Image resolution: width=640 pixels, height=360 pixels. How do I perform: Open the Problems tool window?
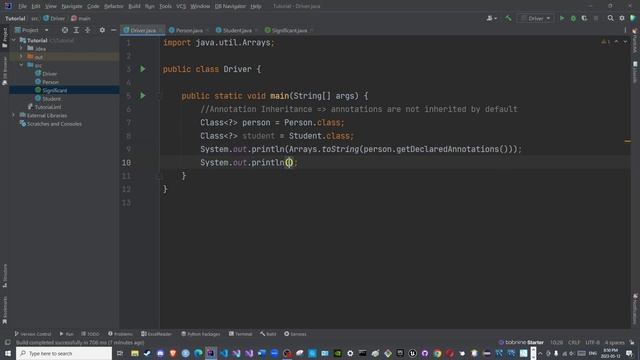click(120, 334)
